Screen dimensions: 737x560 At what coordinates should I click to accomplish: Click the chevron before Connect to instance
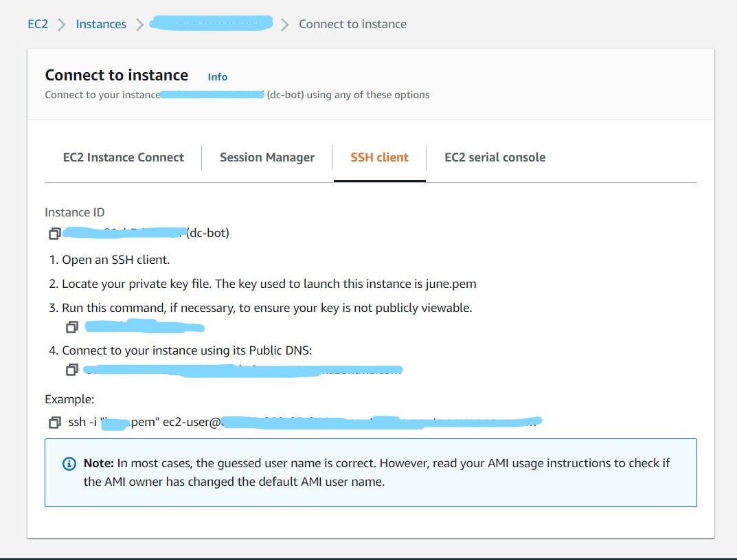click(x=284, y=23)
